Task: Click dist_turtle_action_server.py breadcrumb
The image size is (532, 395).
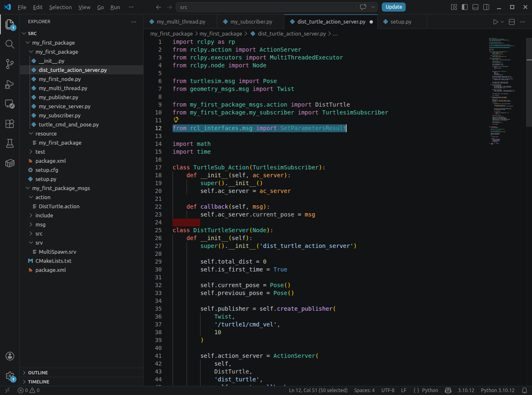Action: [x=292, y=33]
